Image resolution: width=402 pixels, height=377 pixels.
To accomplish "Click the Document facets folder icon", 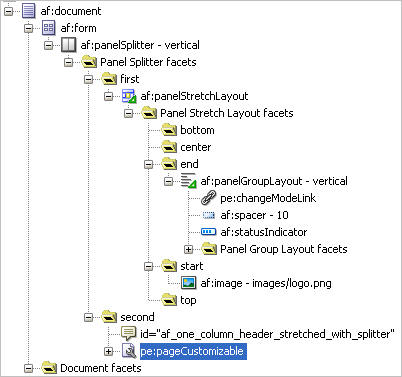I will [x=49, y=368].
